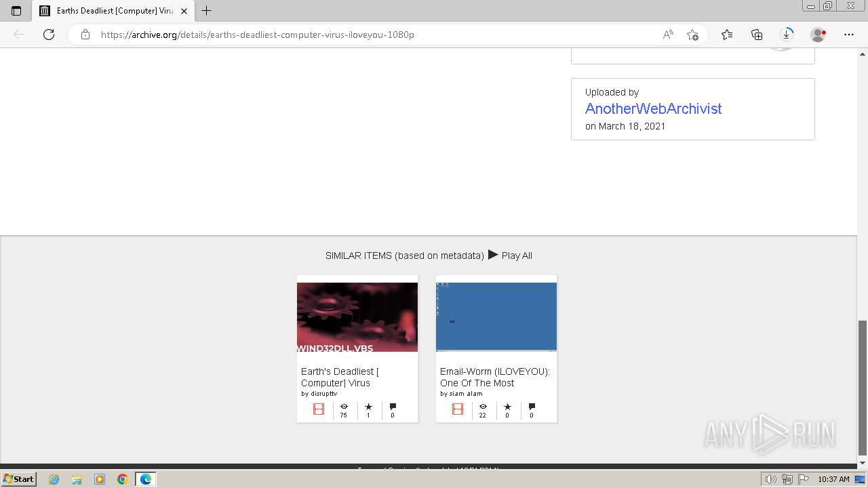Open the Favorites list

coord(727,35)
